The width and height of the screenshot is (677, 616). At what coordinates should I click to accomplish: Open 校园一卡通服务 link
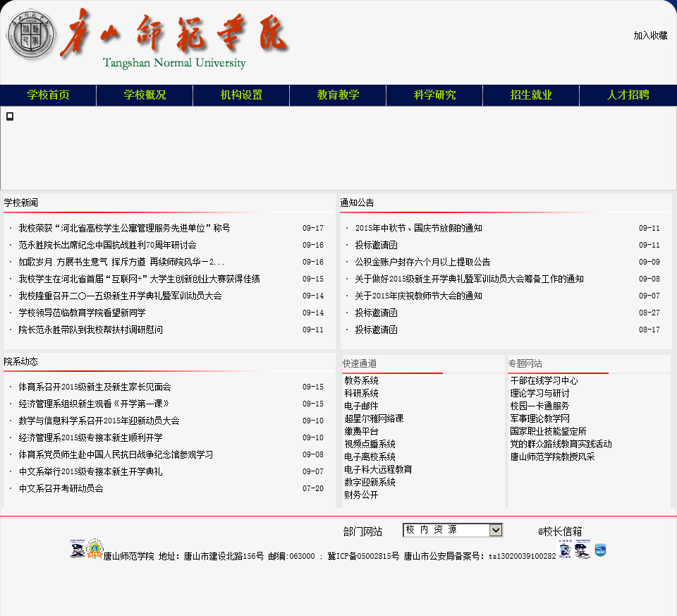click(539, 406)
